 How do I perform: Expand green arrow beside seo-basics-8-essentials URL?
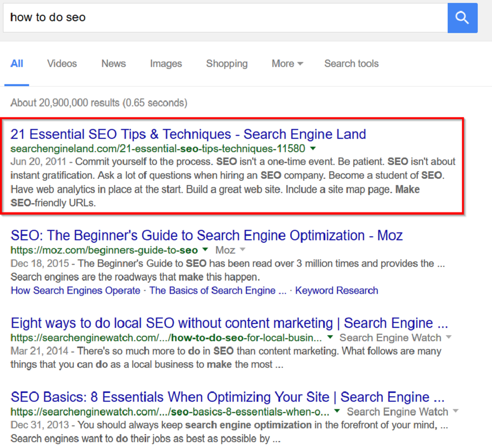click(337, 411)
